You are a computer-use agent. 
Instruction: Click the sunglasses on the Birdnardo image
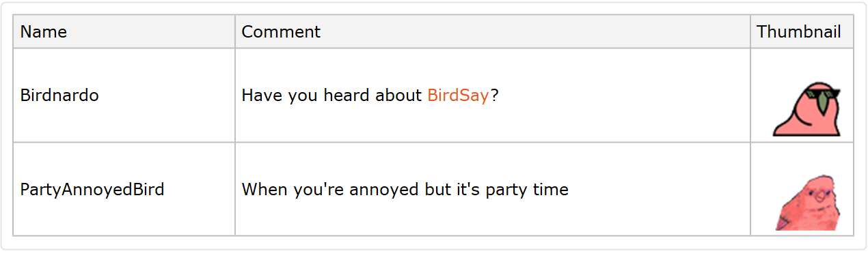pyautogui.click(x=821, y=94)
